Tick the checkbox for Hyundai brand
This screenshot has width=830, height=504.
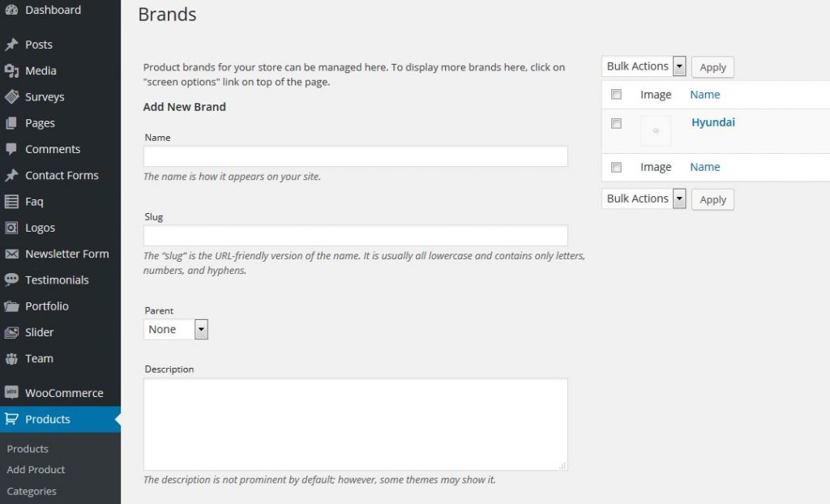pos(616,123)
